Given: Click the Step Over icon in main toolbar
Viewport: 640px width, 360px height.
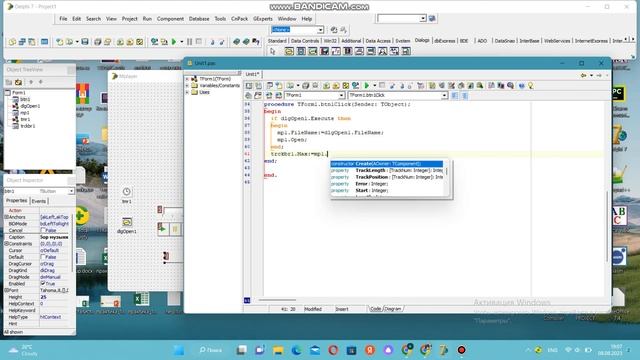Looking at the screenshot, I should (x=222, y=42).
